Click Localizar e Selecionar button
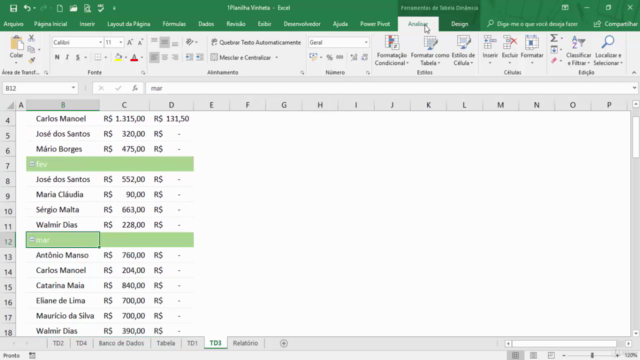Viewport: 640px width, 360px height. [x=608, y=51]
